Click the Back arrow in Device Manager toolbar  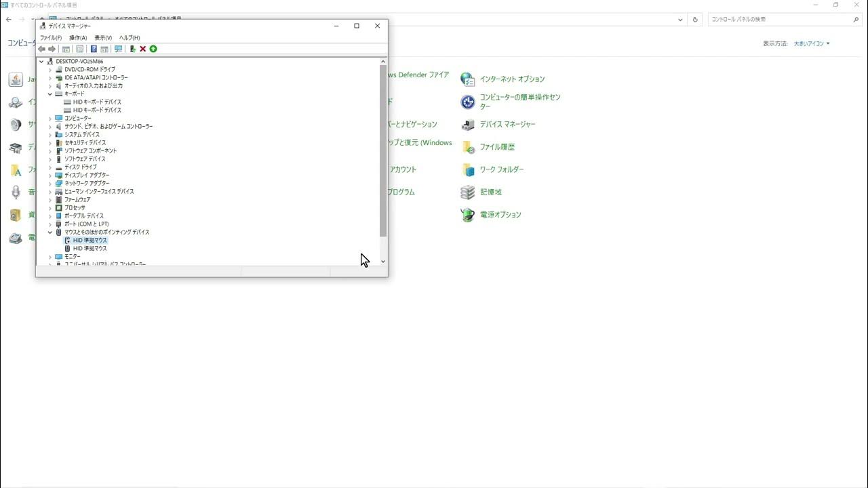coord(41,49)
